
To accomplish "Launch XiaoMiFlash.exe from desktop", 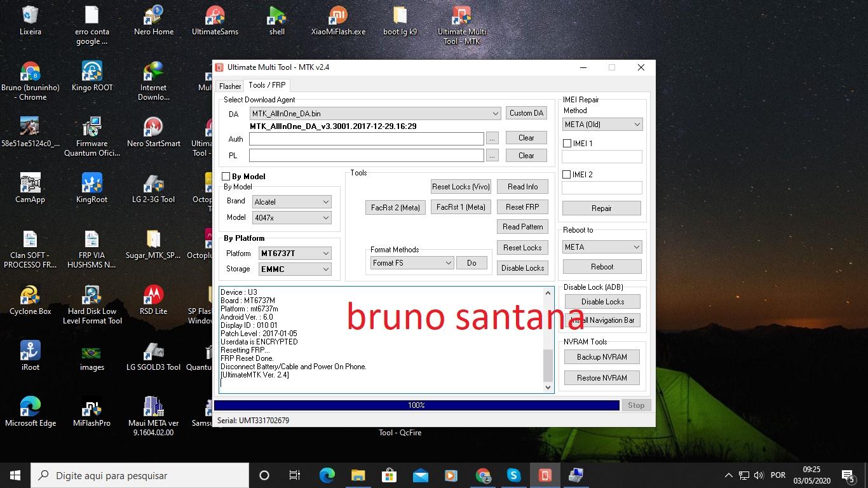I will coord(338,20).
